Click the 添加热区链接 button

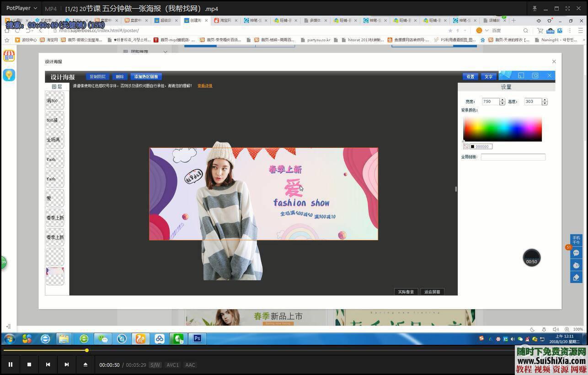pyautogui.click(x=146, y=76)
